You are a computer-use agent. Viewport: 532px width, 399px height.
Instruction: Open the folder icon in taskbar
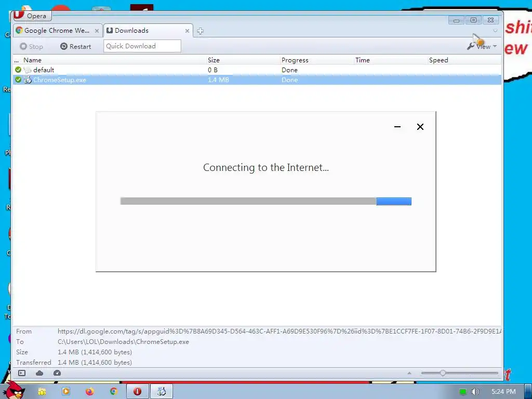coord(42,392)
